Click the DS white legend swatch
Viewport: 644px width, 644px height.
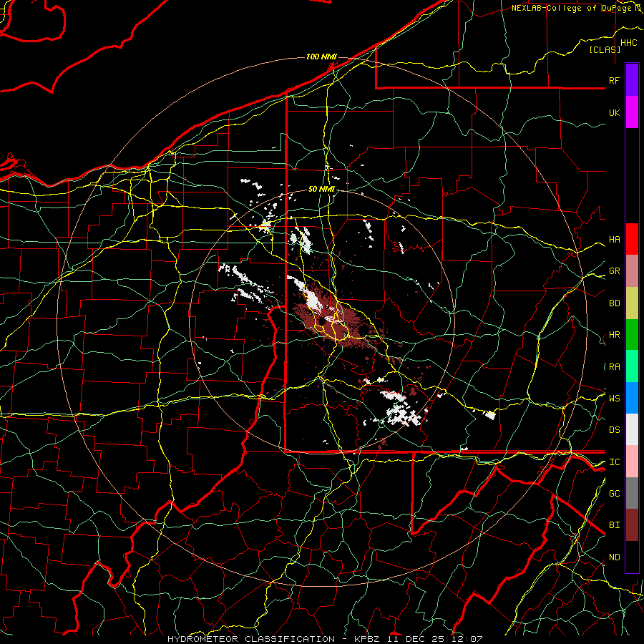coord(632,429)
